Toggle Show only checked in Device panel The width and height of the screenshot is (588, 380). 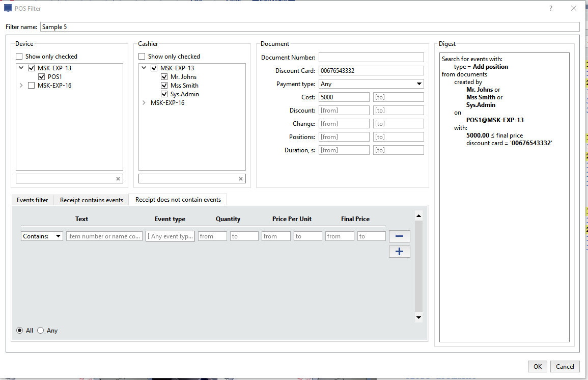(x=19, y=57)
